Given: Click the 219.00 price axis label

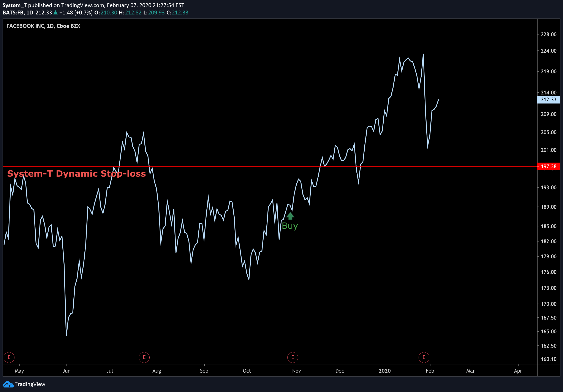Looking at the screenshot, I should pyautogui.click(x=549, y=72).
